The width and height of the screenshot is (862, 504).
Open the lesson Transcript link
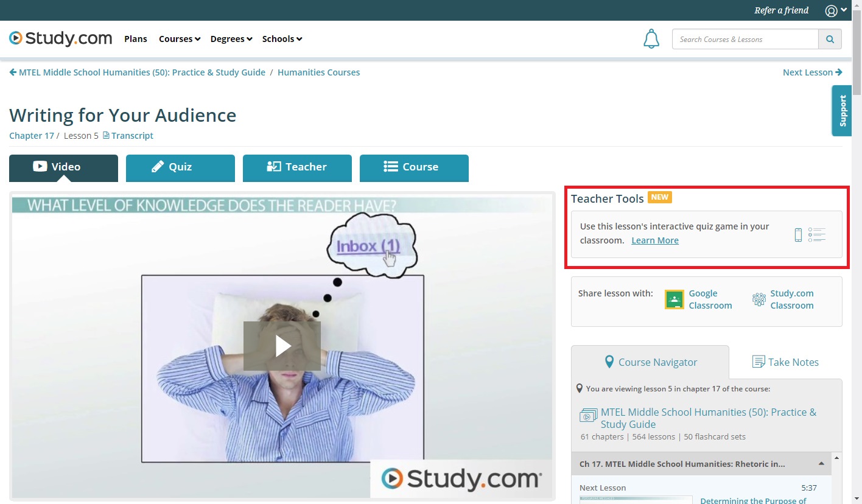click(132, 135)
